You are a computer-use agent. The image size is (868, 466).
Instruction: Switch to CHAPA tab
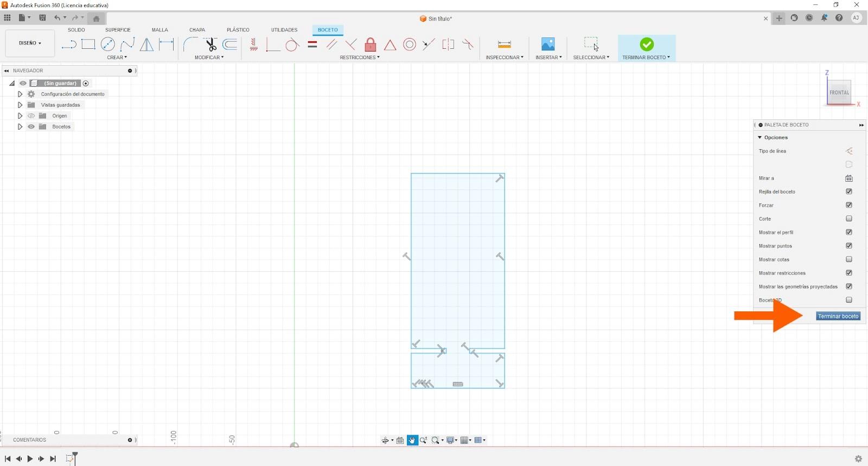coord(197,30)
